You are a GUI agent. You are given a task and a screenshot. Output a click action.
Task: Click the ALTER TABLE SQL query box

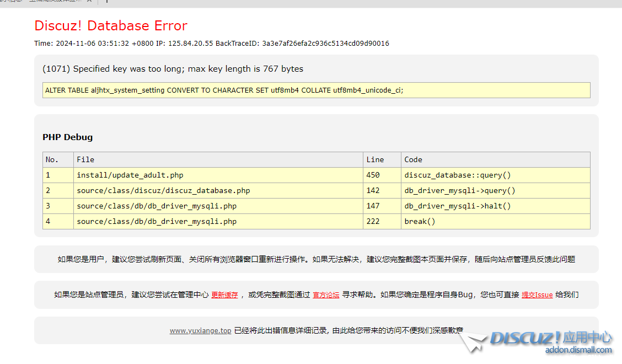316,90
